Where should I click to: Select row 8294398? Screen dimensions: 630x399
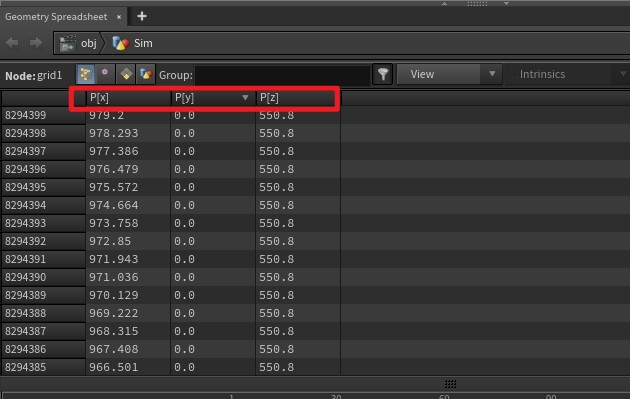43,133
